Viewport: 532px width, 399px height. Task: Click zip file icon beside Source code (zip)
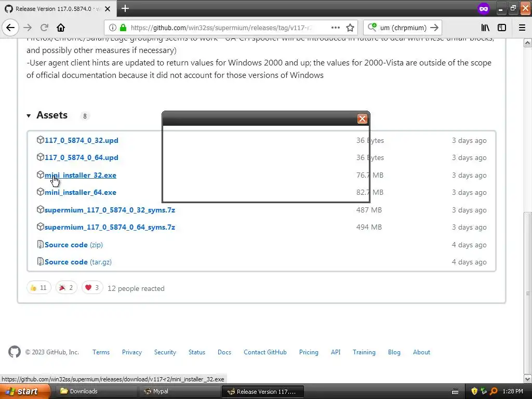(41, 244)
